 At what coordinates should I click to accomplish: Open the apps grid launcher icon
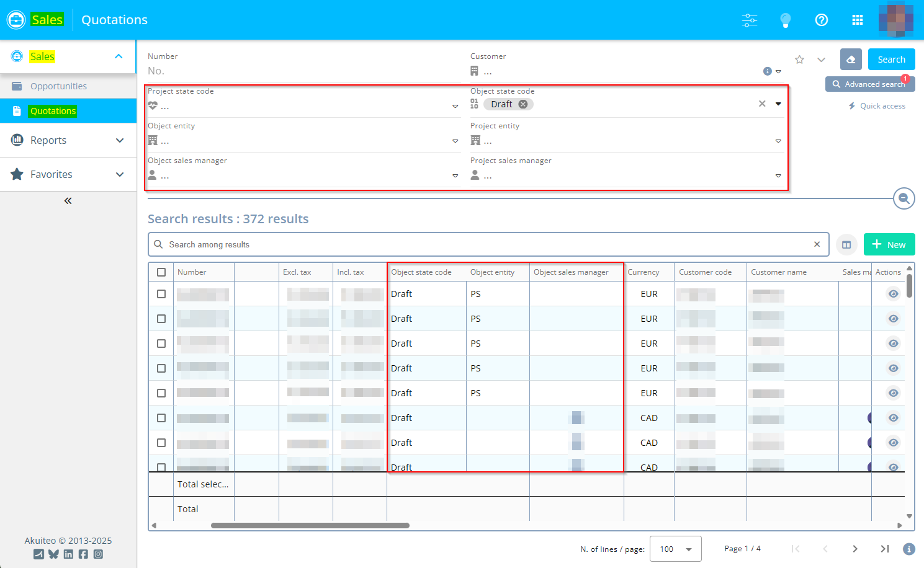[x=858, y=20]
